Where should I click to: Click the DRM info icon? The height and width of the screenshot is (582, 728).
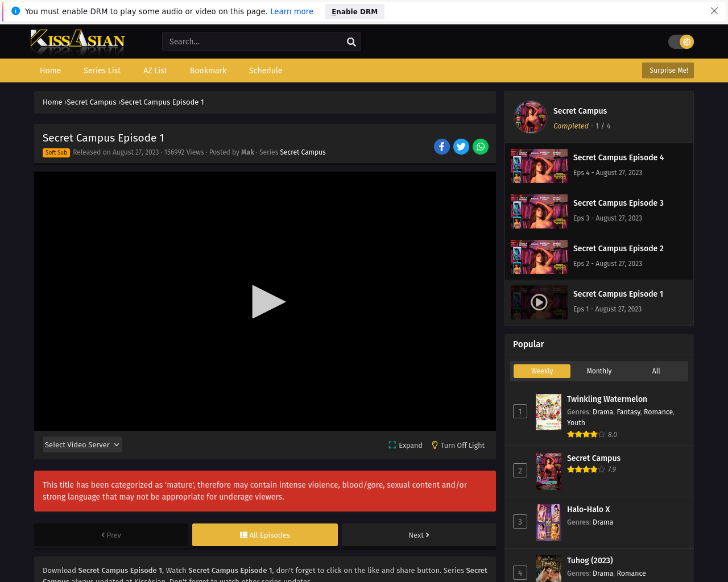pyautogui.click(x=15, y=11)
